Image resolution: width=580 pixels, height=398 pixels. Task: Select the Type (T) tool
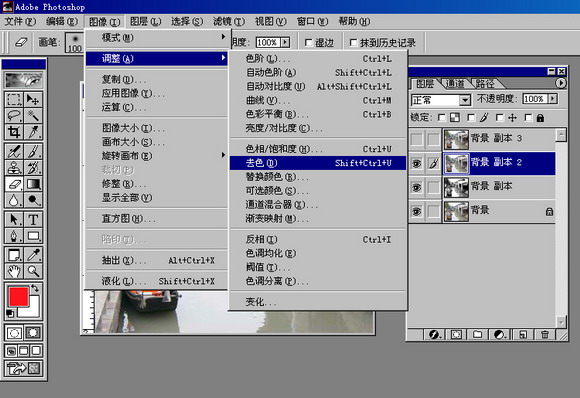tap(33, 219)
